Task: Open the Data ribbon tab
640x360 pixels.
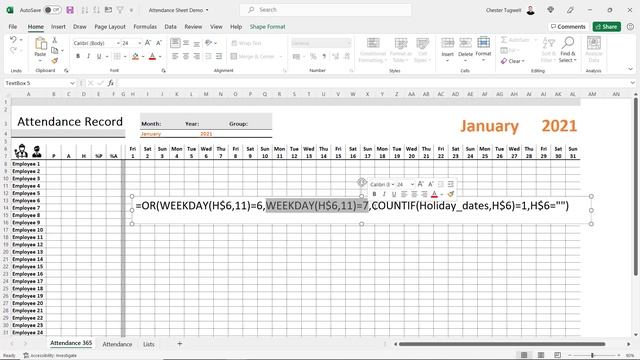Action: [171, 27]
